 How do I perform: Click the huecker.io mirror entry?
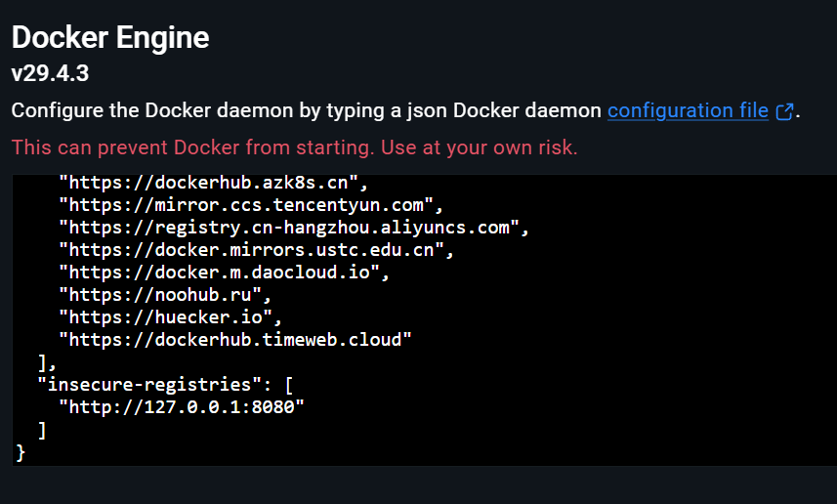click(170, 317)
